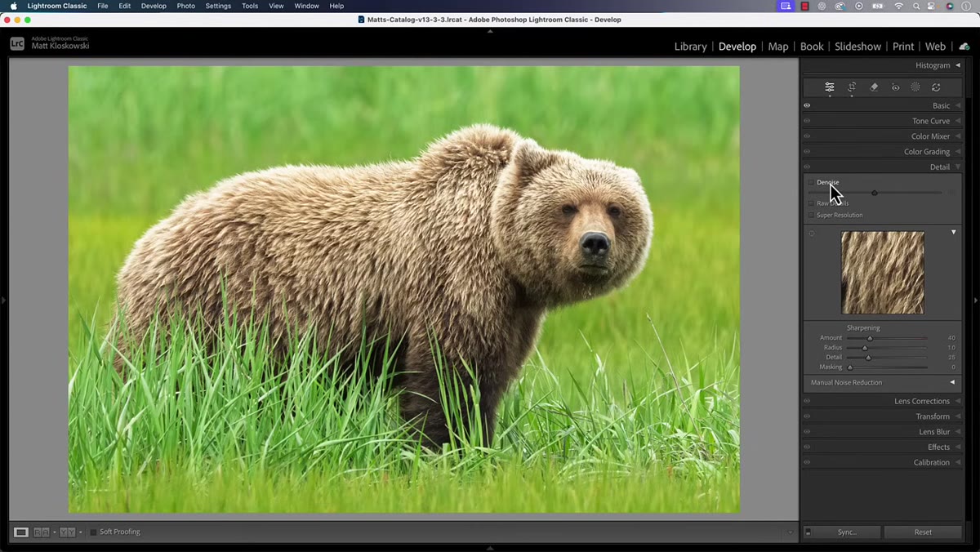Expand the Tone Curve panel

958,121
